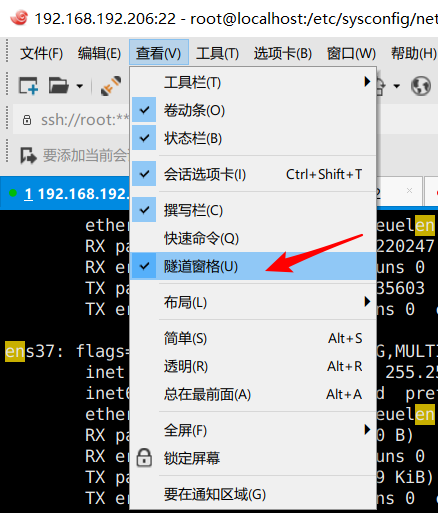Viewport: 438px width, 513px height.
Task: Open the 编辑(E) menu
Action: [99, 53]
